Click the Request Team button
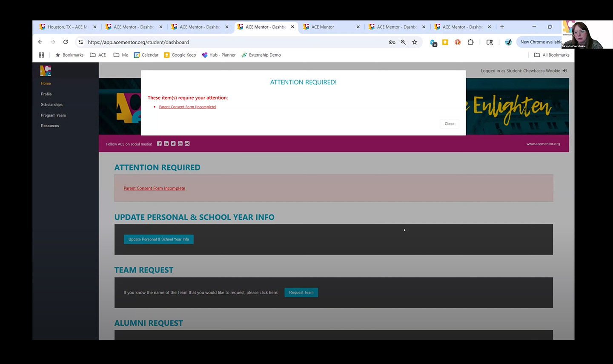The width and height of the screenshot is (613, 364). 301,292
